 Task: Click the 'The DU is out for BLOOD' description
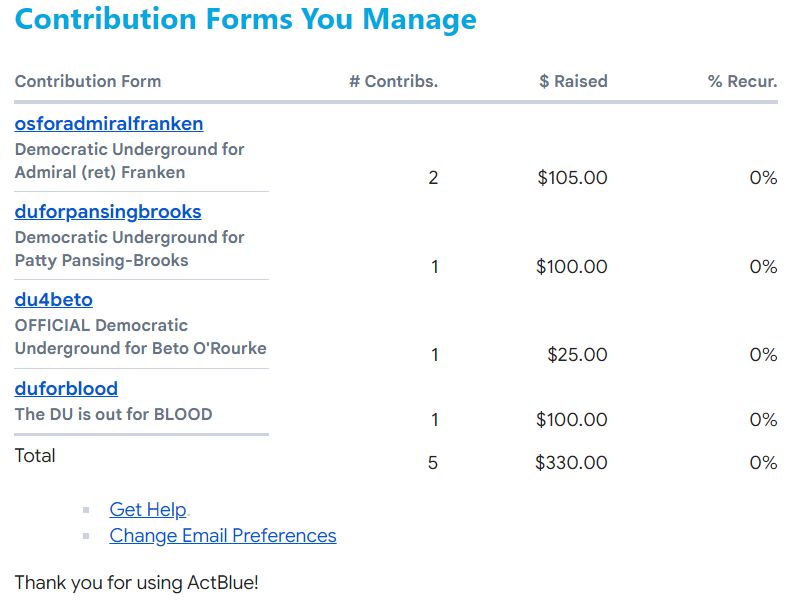tap(113, 414)
